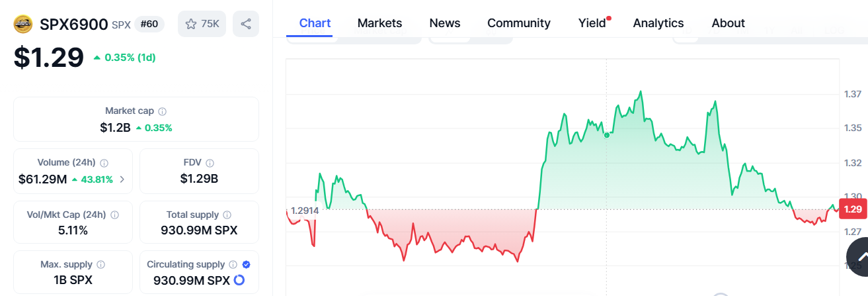Click the 1.37 y-axis label
The image size is (868, 296).
[x=853, y=93]
